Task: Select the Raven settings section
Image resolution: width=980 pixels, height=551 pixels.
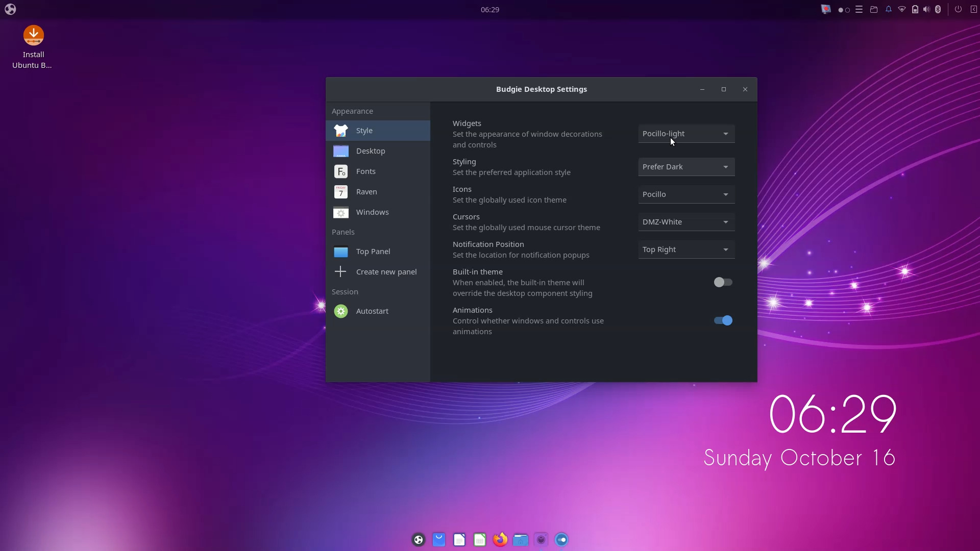Action: click(x=377, y=192)
